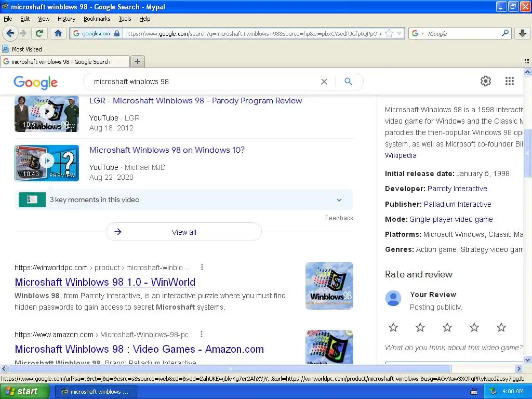Select the microshaft winblows 98 Google Search tab
The image size is (532, 399).
pos(65,61)
